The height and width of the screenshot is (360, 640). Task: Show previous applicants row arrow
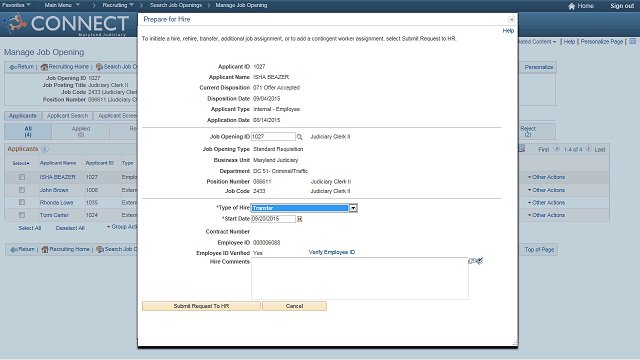[x=557, y=149]
